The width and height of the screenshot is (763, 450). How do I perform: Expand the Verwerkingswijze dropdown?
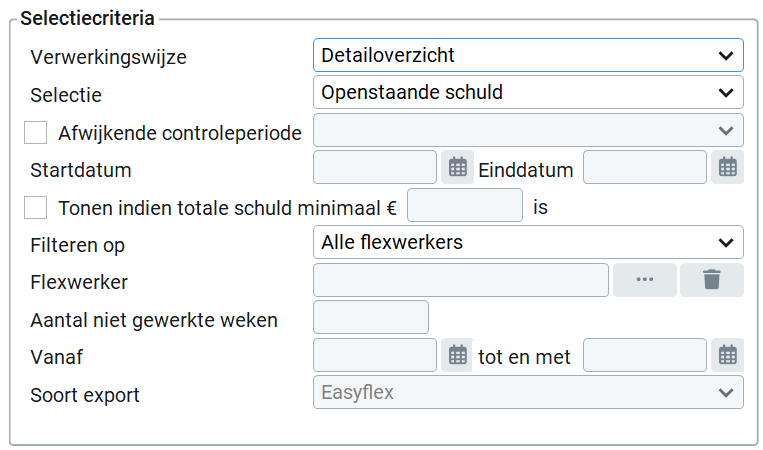(x=528, y=55)
